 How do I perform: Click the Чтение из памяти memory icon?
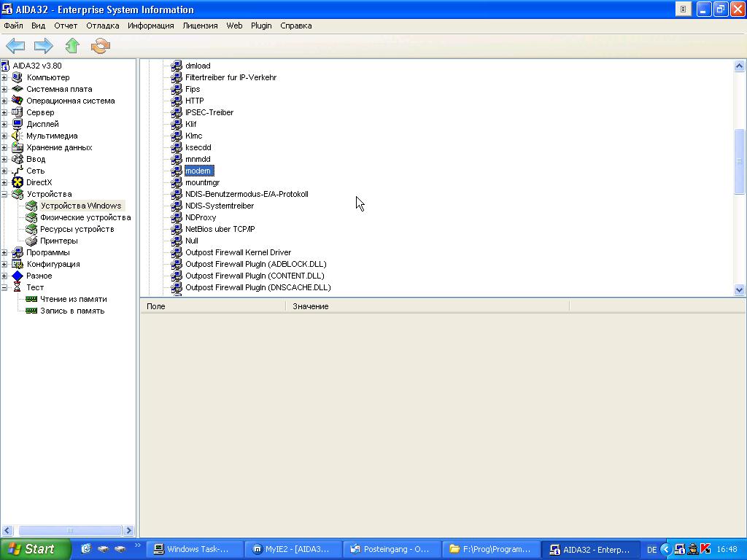[31, 299]
